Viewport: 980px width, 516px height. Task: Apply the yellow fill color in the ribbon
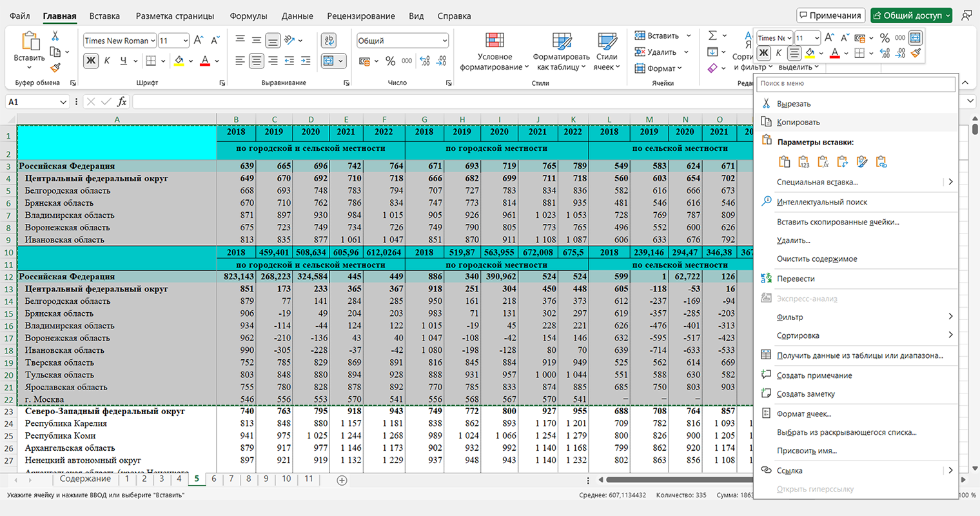coord(179,61)
